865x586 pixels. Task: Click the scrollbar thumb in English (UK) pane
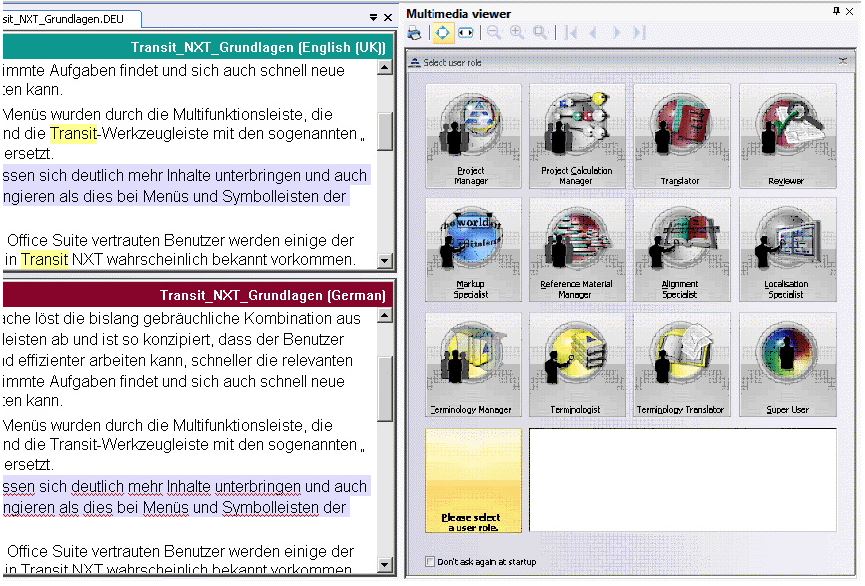click(385, 131)
